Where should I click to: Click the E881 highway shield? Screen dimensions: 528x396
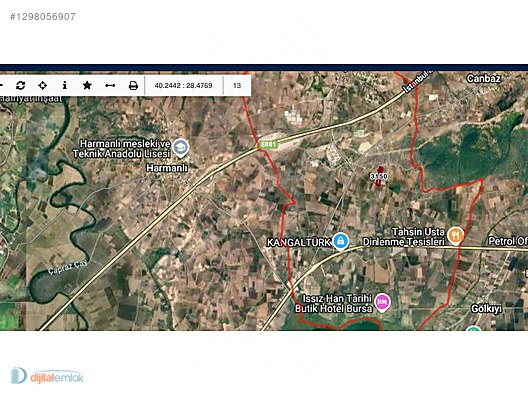click(x=268, y=145)
